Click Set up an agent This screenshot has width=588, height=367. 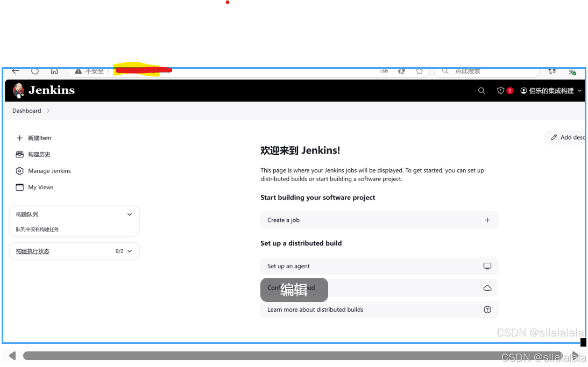[x=379, y=267]
